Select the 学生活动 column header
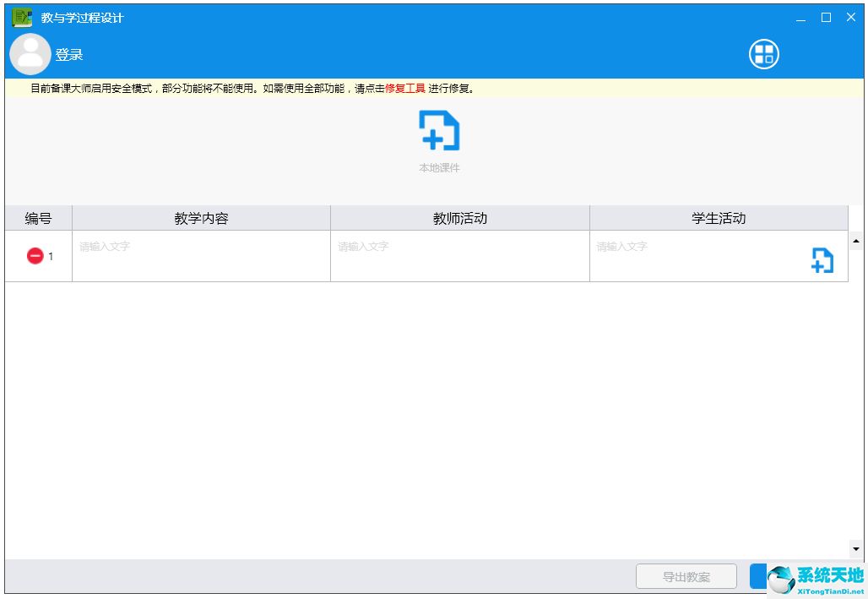 (x=719, y=218)
